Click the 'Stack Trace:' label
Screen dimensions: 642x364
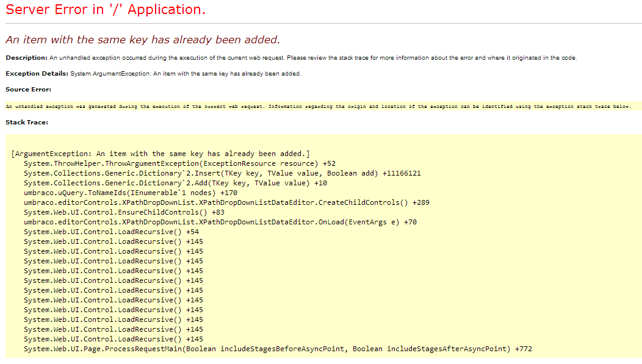pyautogui.click(x=27, y=123)
